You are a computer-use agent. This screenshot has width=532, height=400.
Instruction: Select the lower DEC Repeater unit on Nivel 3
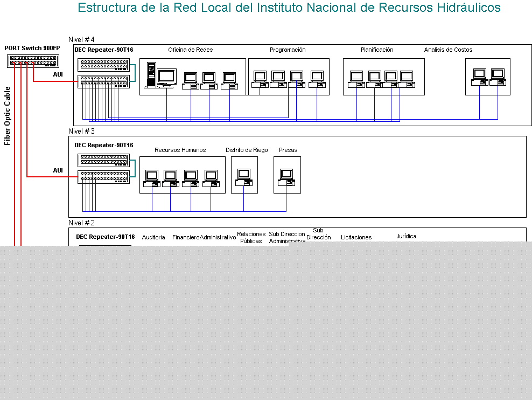point(104,176)
